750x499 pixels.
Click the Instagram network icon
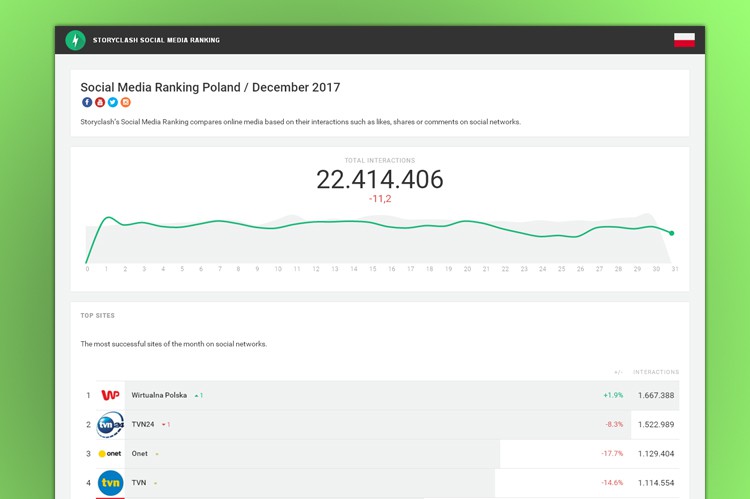[x=126, y=102]
